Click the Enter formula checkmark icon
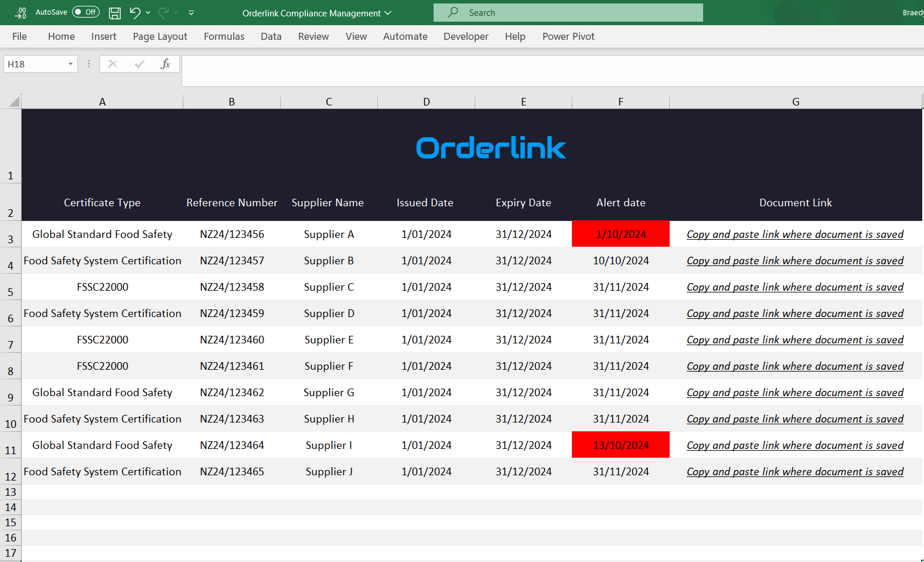The width and height of the screenshot is (924, 562). point(139,64)
